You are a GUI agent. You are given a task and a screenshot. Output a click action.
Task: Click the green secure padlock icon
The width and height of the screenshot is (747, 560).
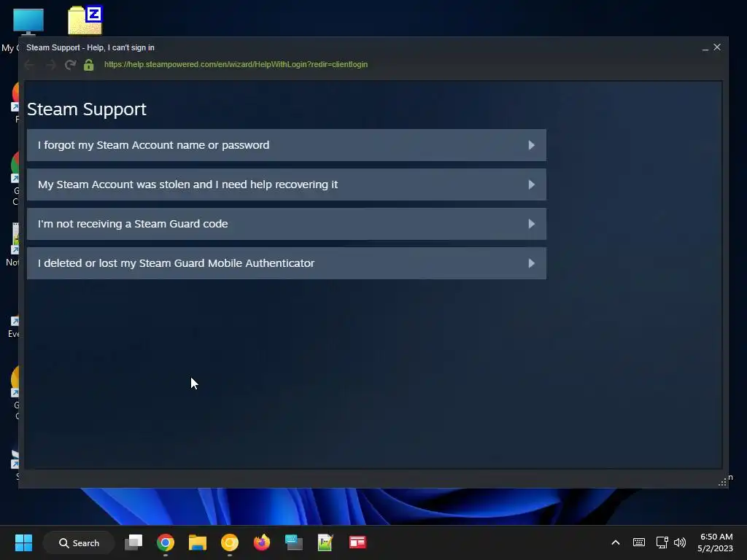pyautogui.click(x=88, y=65)
